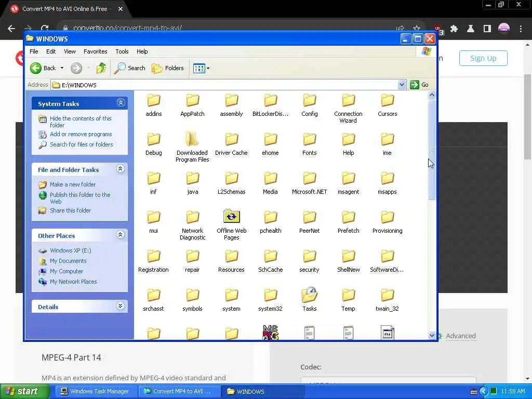
Task: Click Publish this folder to the Web
Action: point(80,198)
